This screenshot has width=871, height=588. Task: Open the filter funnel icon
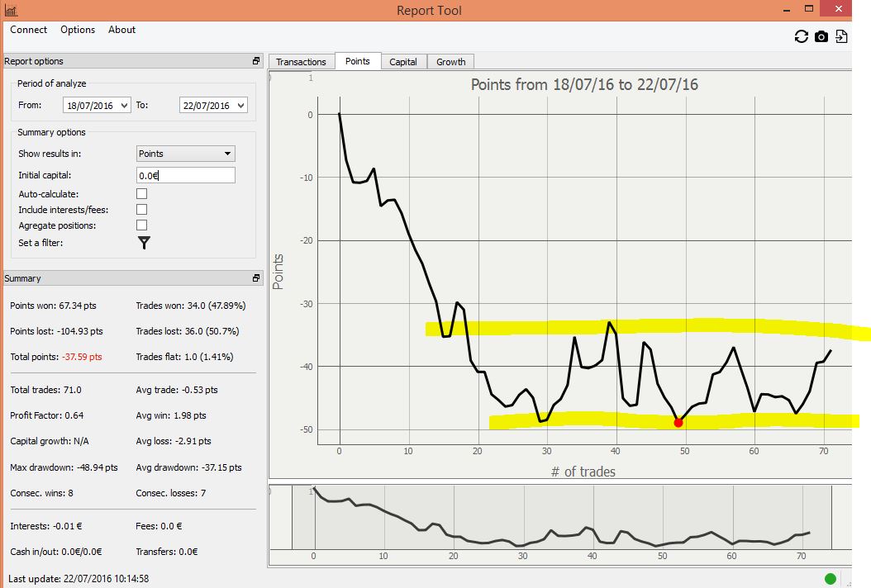[144, 242]
